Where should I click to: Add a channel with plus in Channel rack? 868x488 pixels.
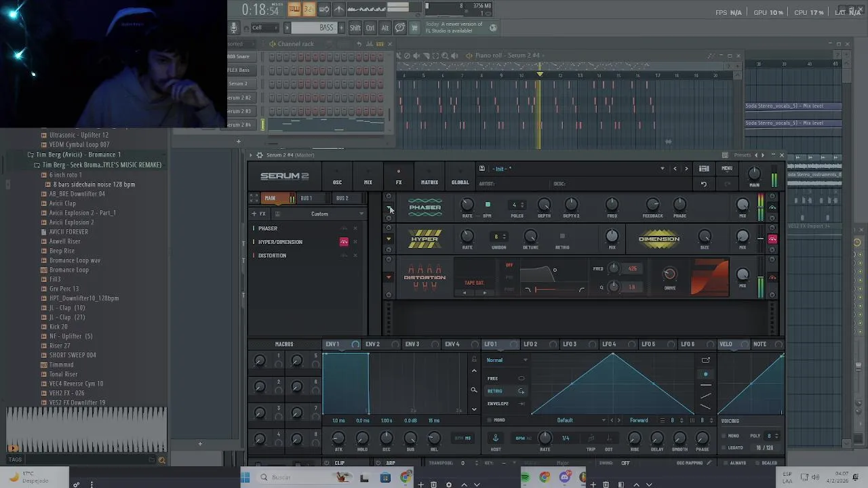(238, 142)
